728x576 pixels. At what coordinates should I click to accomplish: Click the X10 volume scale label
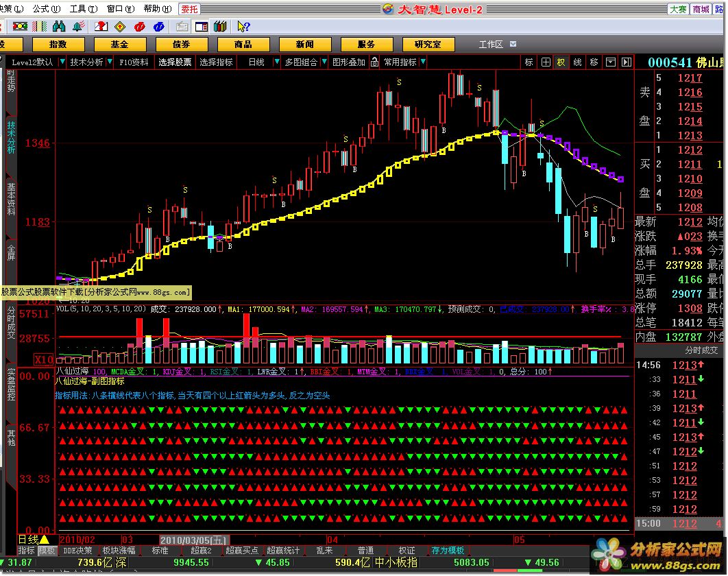44,359
